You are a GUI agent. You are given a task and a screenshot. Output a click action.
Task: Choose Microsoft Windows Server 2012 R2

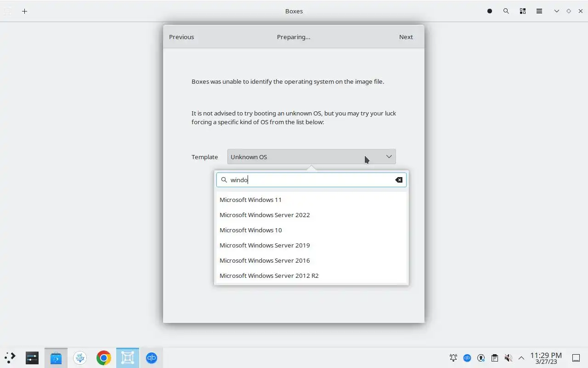click(311, 276)
